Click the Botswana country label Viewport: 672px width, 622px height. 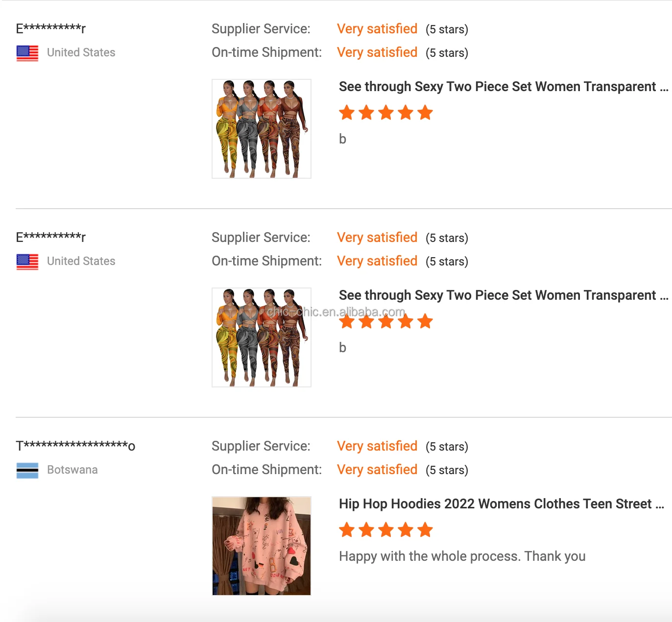pos(72,470)
